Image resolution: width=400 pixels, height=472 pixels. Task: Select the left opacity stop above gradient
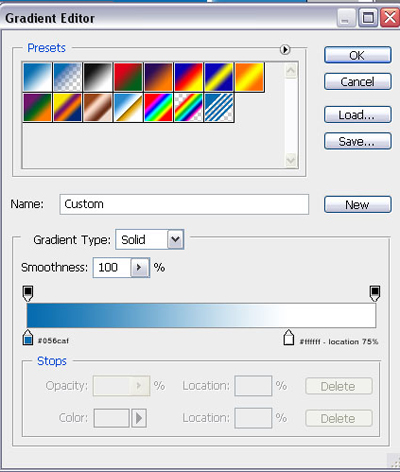coord(28,293)
